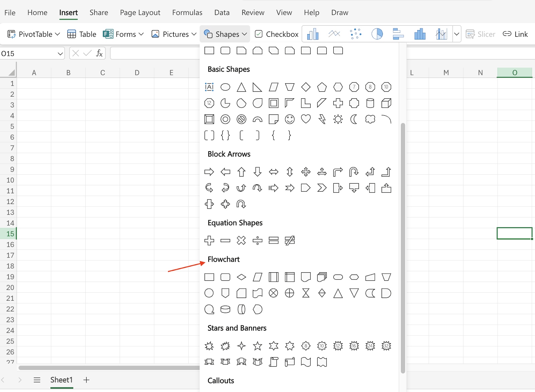Switch to the Formulas tab
This screenshot has width=535, height=392.
point(187,13)
